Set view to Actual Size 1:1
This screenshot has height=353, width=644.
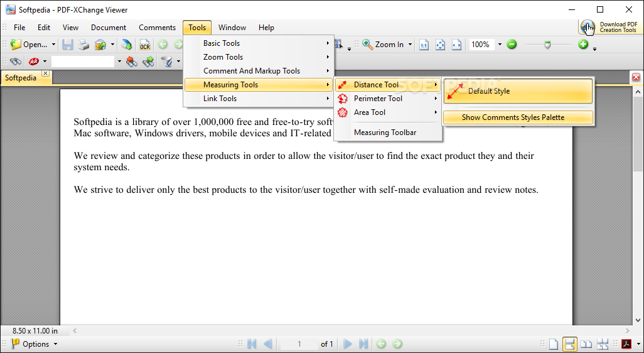click(424, 45)
